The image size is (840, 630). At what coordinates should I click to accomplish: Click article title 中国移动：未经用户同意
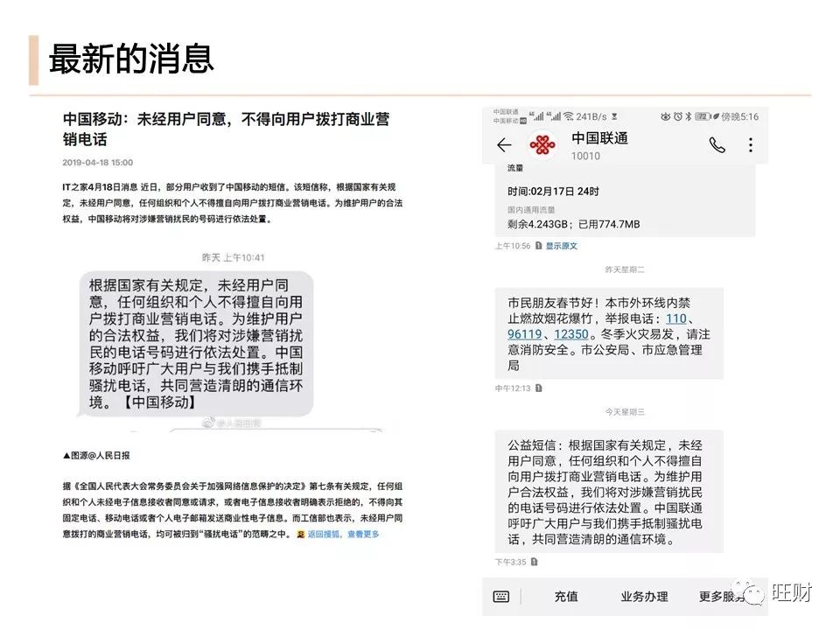226,129
